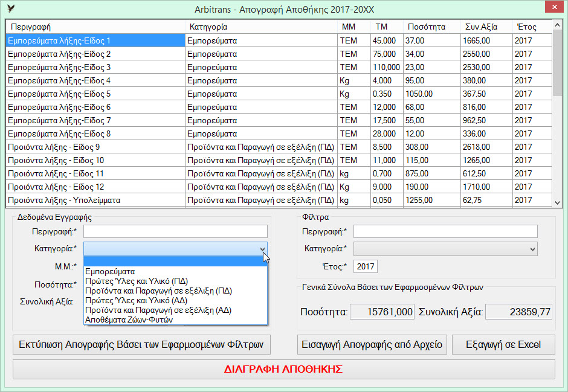
Task: Click the Κατηγορία cell in Είδος 10 row
Action: tap(261, 160)
